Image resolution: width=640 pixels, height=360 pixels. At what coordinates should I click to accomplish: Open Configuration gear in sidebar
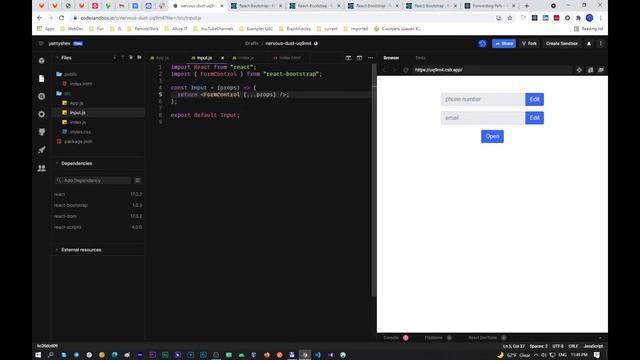(x=42, y=114)
